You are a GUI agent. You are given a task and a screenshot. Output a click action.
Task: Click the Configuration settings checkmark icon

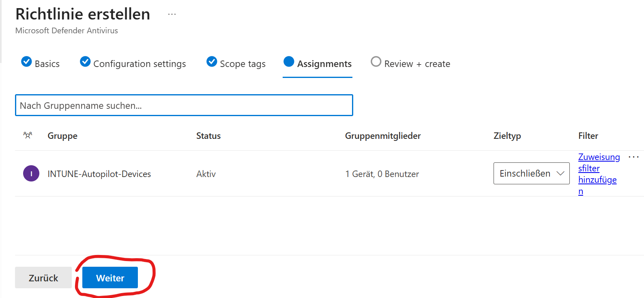pos(85,62)
